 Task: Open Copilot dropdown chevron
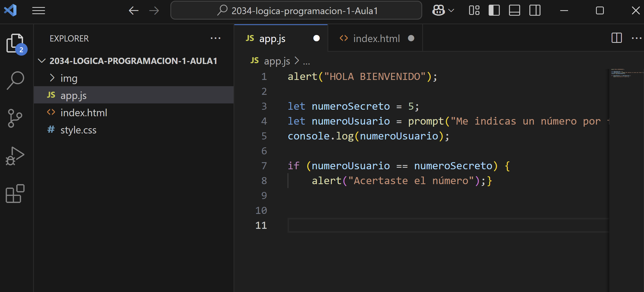[x=451, y=11]
